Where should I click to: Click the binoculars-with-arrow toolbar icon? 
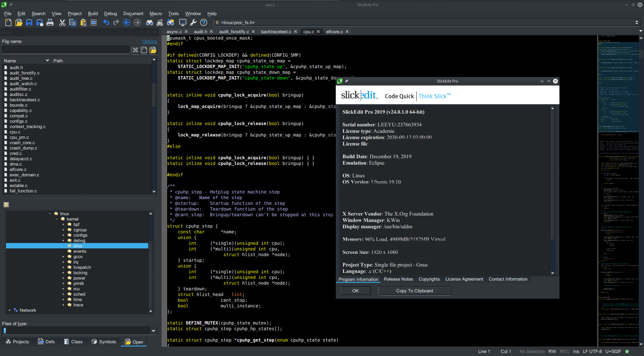(160, 22)
